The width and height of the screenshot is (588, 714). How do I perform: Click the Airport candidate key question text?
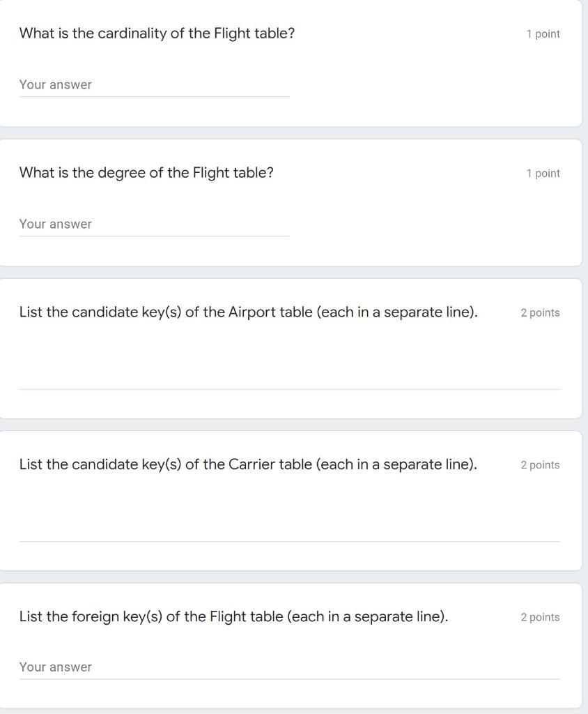coord(247,312)
